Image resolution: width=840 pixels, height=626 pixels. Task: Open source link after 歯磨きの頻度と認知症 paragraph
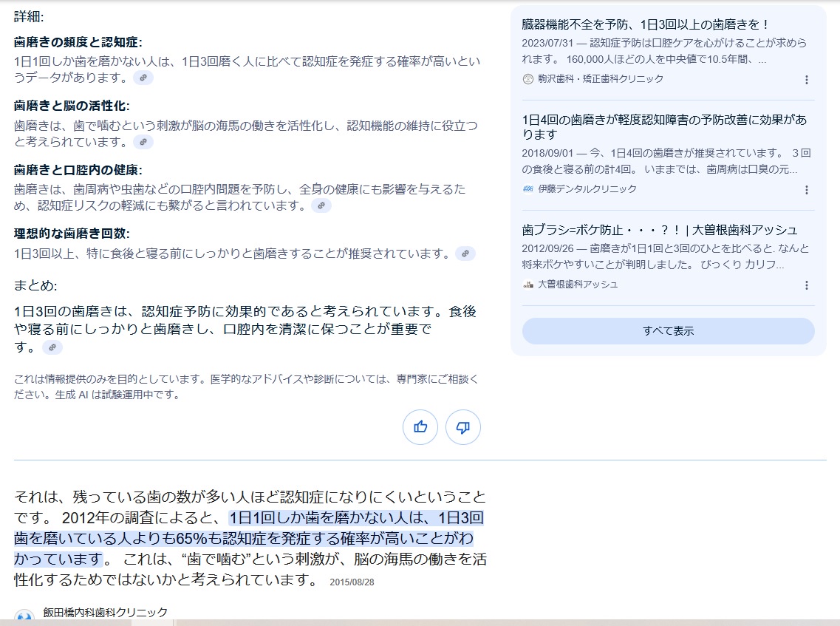click(x=143, y=78)
